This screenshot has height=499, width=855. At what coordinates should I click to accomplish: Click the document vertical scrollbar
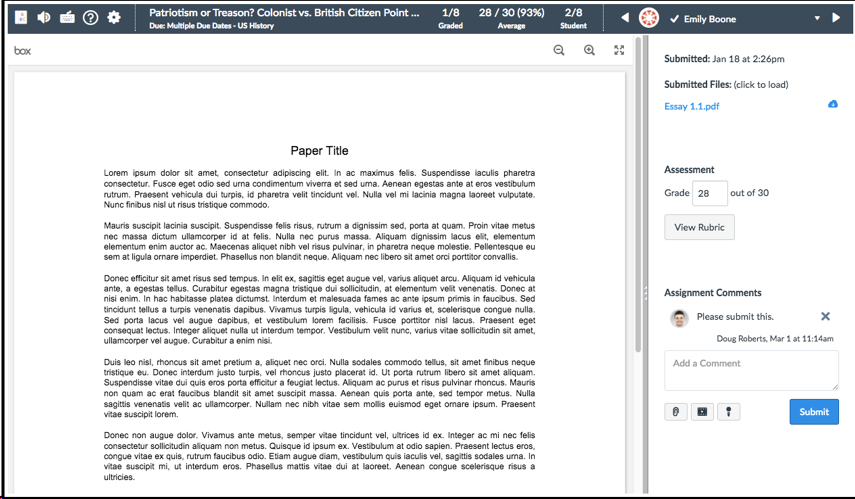[638, 196]
